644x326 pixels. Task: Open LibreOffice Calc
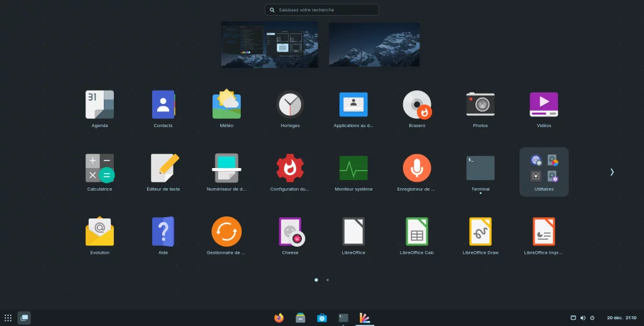pos(417,232)
